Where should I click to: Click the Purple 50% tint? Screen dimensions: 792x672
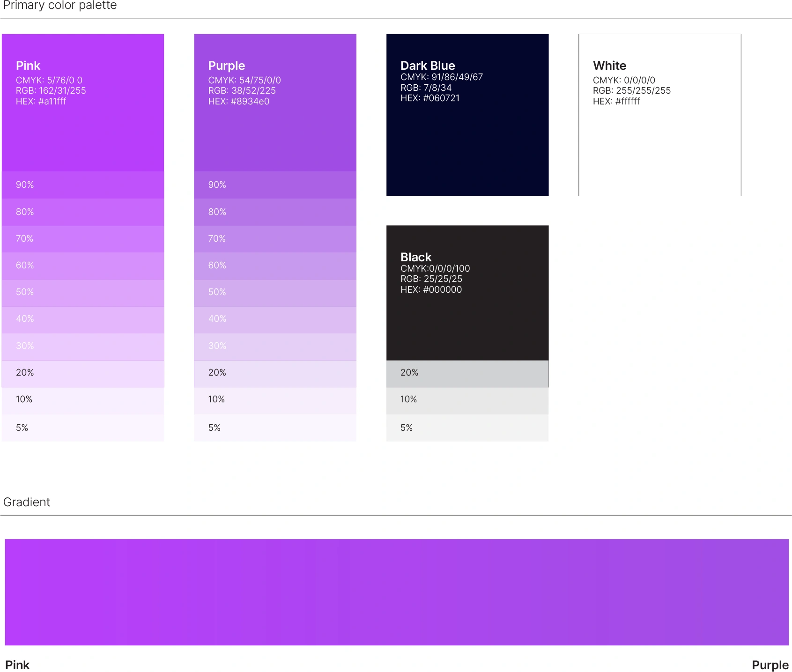(275, 293)
